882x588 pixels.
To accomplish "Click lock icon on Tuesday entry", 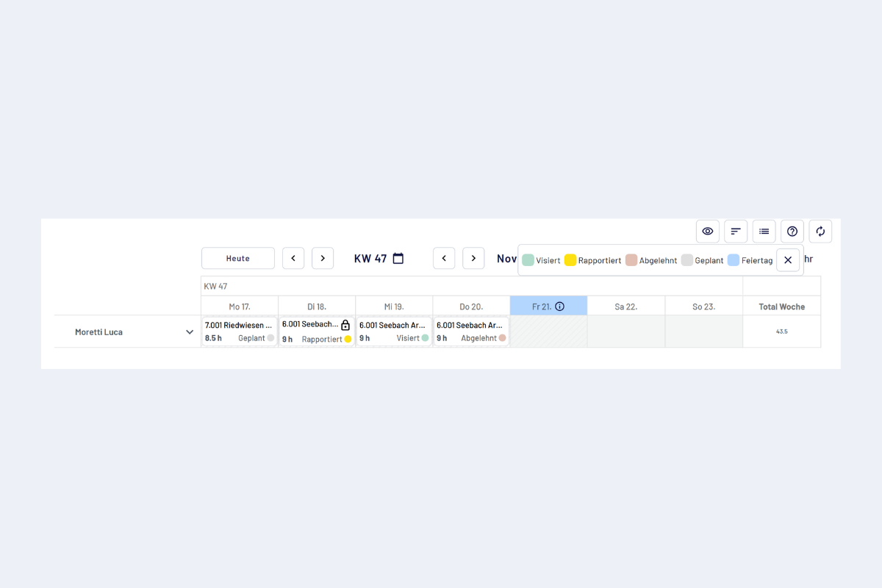I will pyautogui.click(x=345, y=325).
